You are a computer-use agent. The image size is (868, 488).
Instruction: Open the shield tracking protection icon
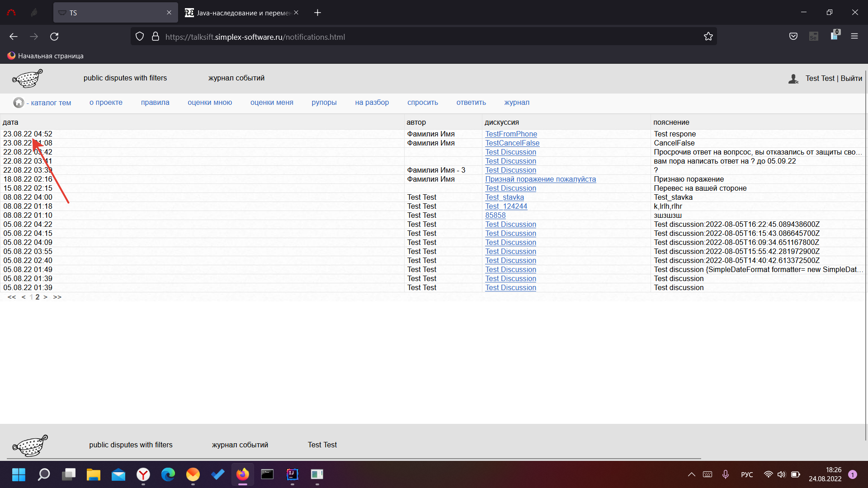tap(140, 37)
